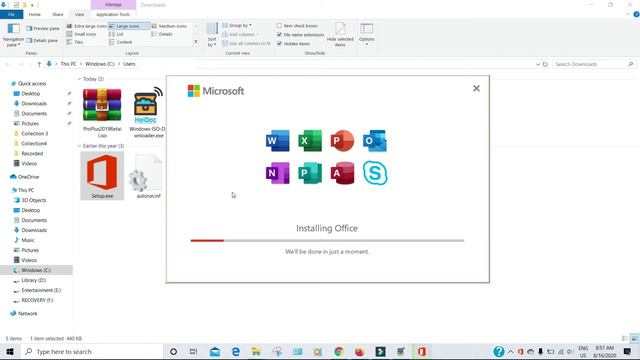Open the Options button in ribbon

click(x=367, y=34)
